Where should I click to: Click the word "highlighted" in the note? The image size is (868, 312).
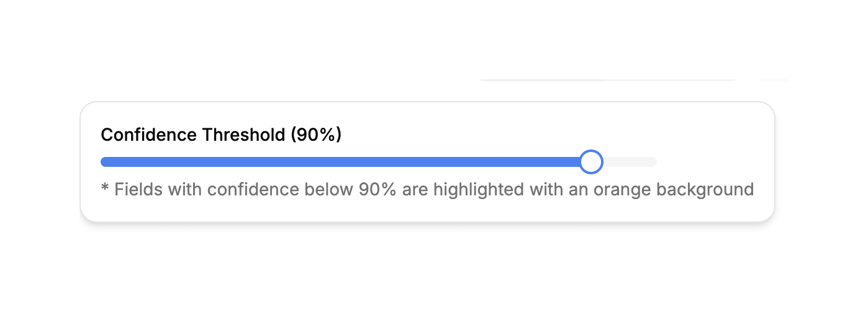point(478,189)
